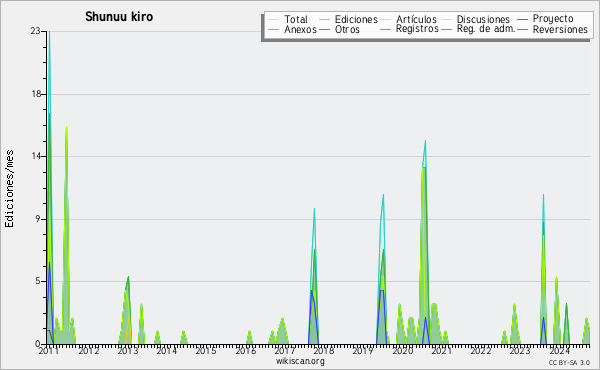The image size is (600, 370).
Task: Click the Reg. de adm. legend entry
Action: click(x=486, y=29)
